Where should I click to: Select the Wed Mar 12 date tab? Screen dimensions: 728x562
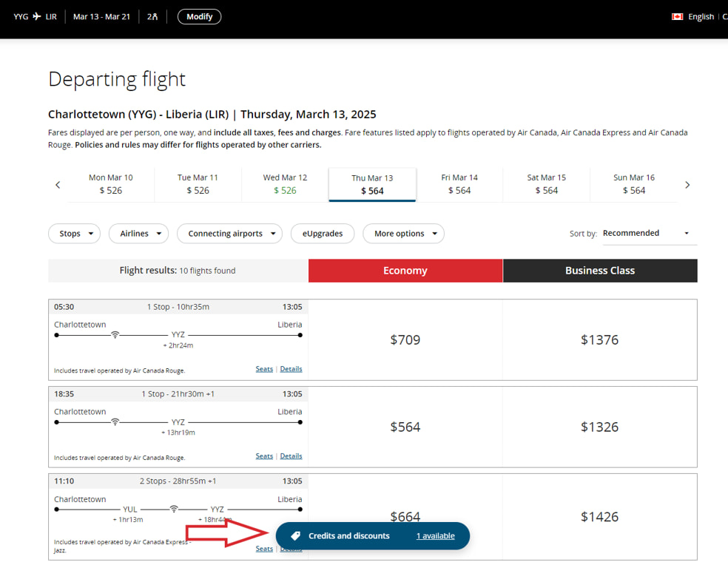285,184
